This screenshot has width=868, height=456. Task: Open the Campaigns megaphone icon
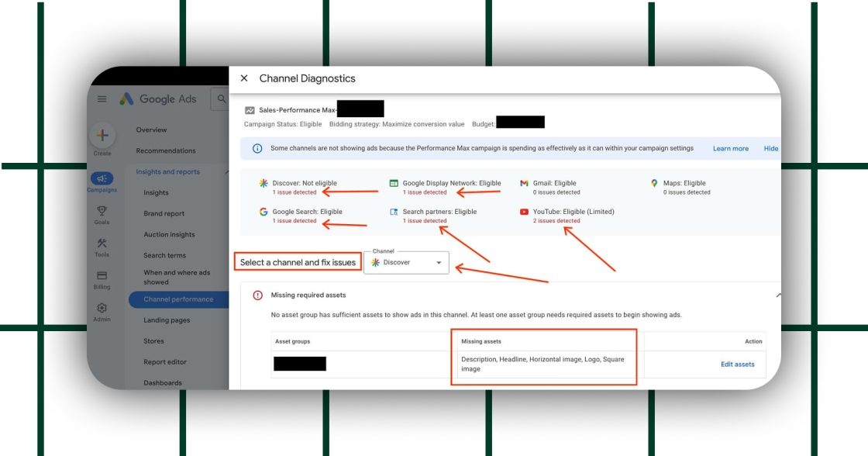[102, 178]
